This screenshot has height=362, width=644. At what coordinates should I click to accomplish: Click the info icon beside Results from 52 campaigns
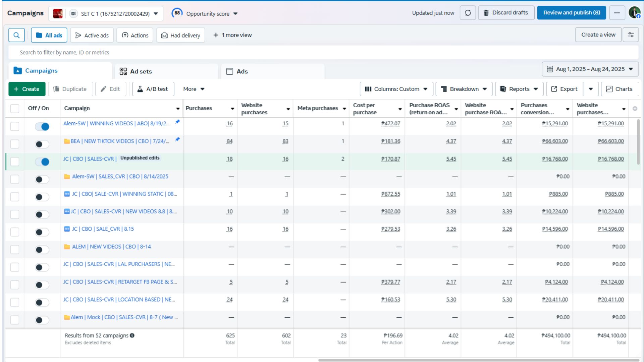[132, 336]
